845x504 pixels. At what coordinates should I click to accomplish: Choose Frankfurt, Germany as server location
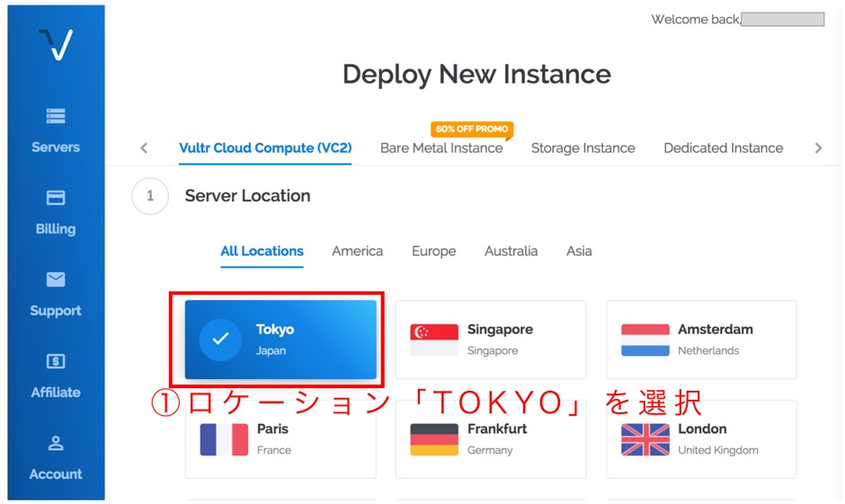coord(491,439)
